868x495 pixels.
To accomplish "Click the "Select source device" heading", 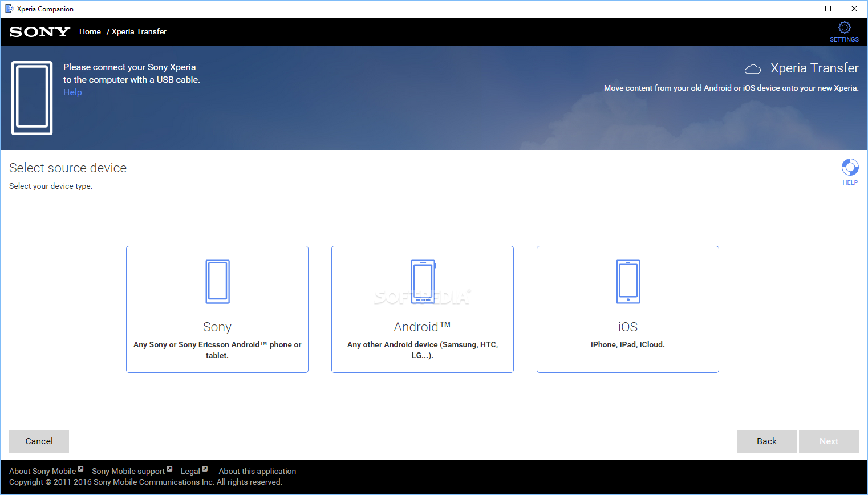I will [x=68, y=168].
